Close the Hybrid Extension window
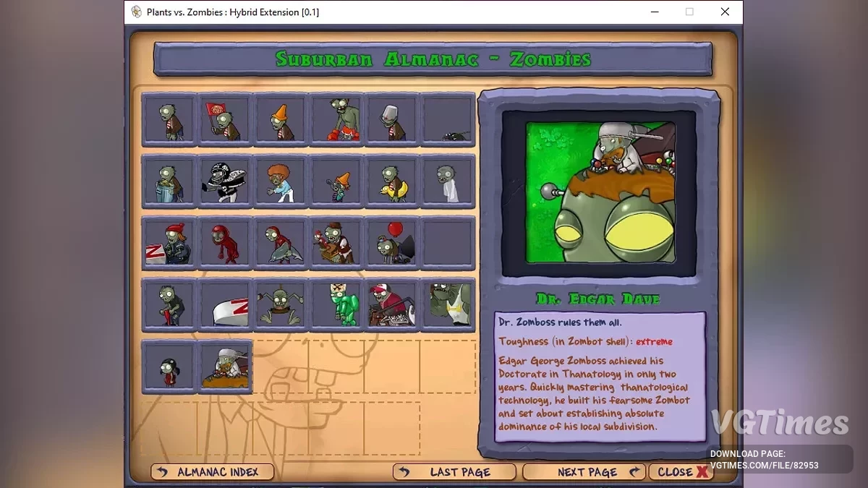This screenshot has width=868, height=488. tap(725, 12)
